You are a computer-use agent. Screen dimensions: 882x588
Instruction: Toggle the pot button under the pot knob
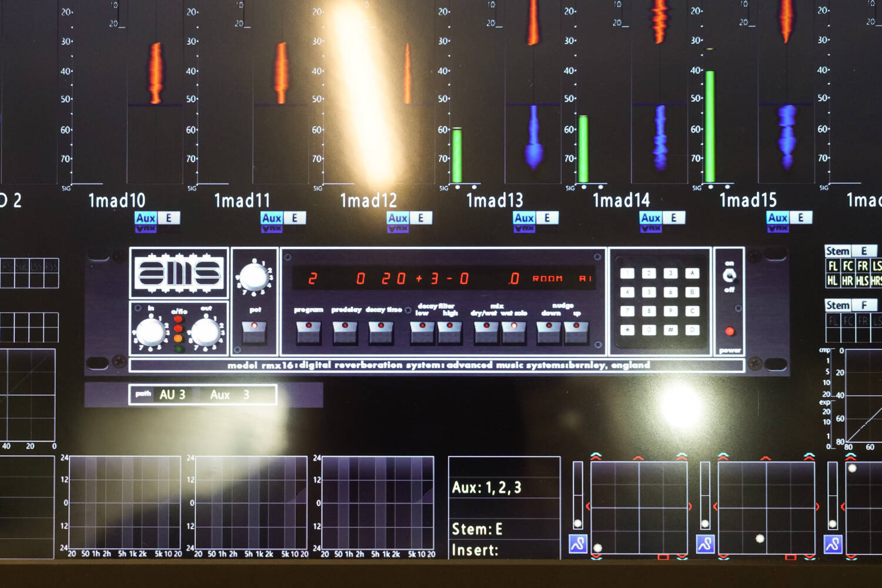pos(255,333)
